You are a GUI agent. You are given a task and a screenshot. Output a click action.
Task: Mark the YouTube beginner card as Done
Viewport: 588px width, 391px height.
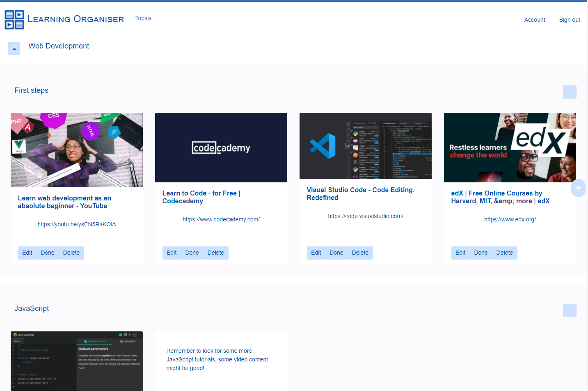(48, 253)
